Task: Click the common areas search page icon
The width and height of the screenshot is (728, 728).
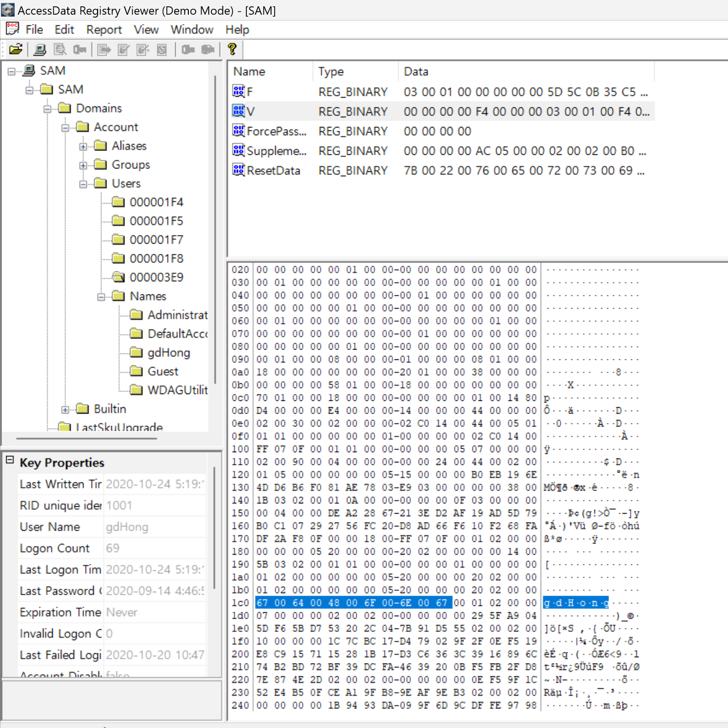Action: [60, 49]
